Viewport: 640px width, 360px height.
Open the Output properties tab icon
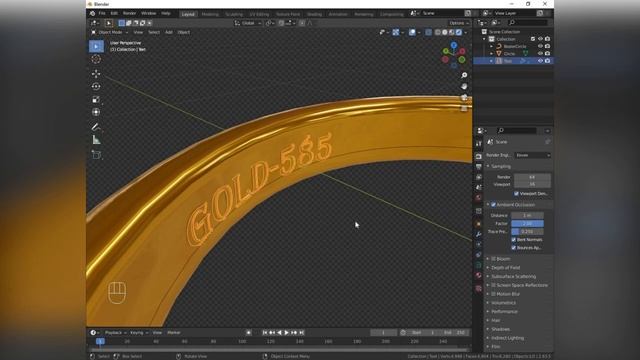(x=478, y=167)
